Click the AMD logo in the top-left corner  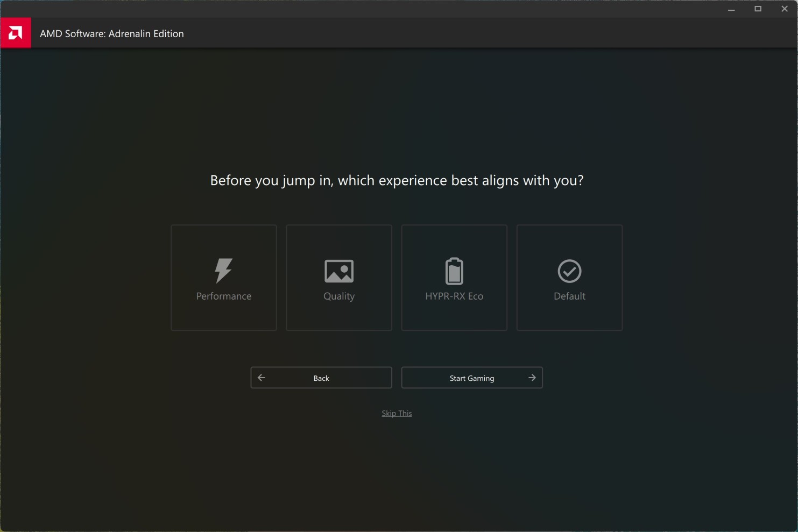(16, 32)
